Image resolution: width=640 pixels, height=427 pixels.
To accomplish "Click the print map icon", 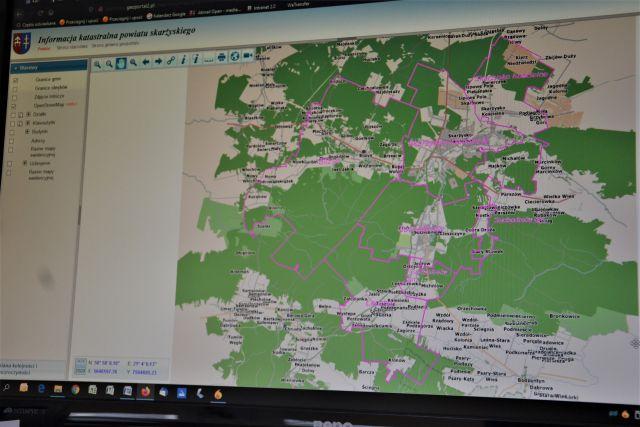I will (x=221, y=57).
